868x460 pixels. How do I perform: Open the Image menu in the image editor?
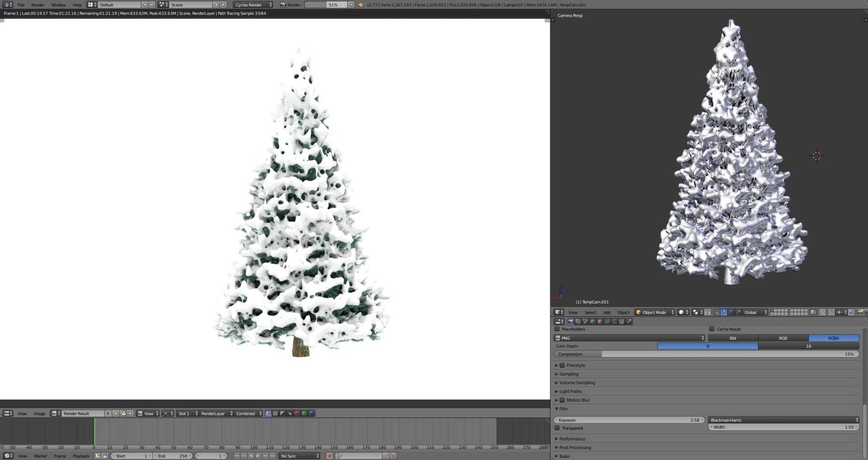[x=39, y=414]
